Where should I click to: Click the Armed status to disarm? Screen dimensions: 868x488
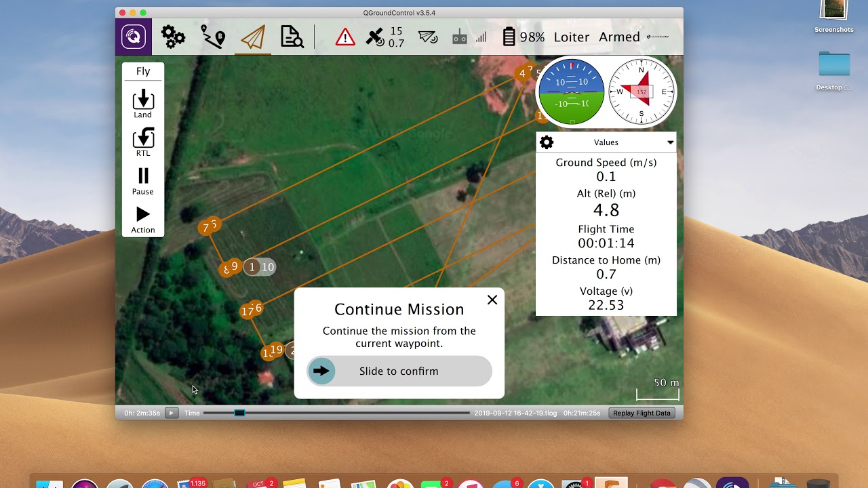(619, 37)
